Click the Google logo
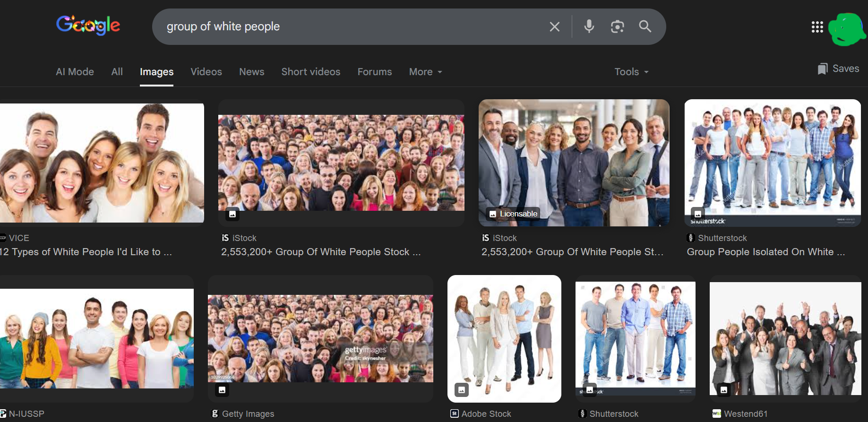Viewport: 868px width, 422px height. pos(88,26)
